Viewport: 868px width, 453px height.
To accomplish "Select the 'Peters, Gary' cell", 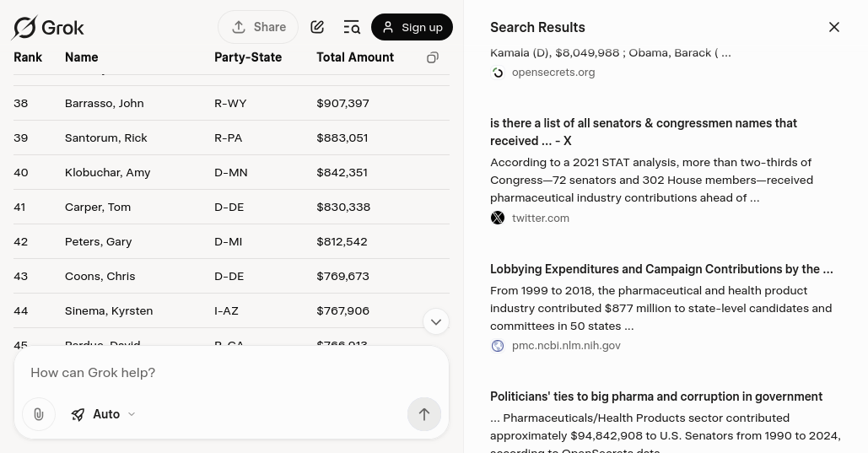I will point(98,242).
